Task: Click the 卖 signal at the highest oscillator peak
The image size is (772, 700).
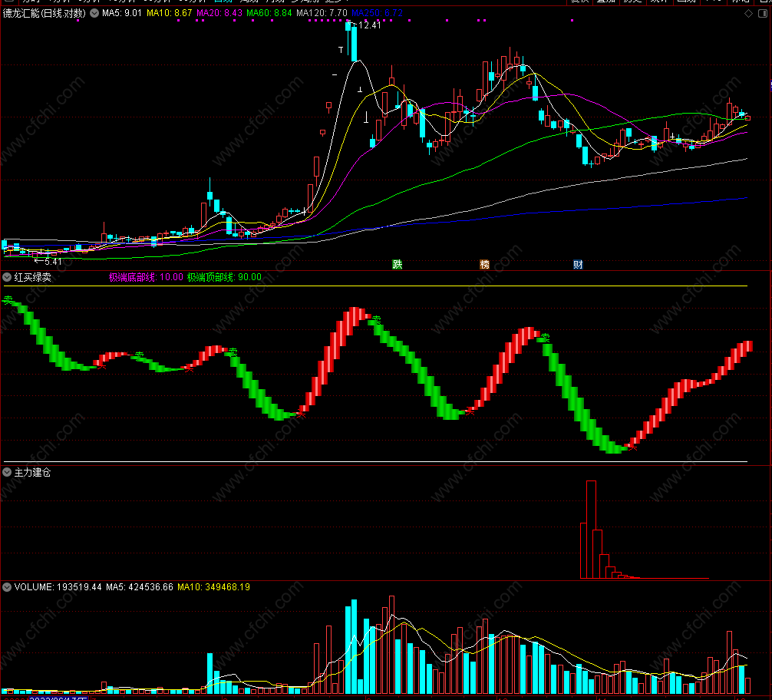Action: 377,320
